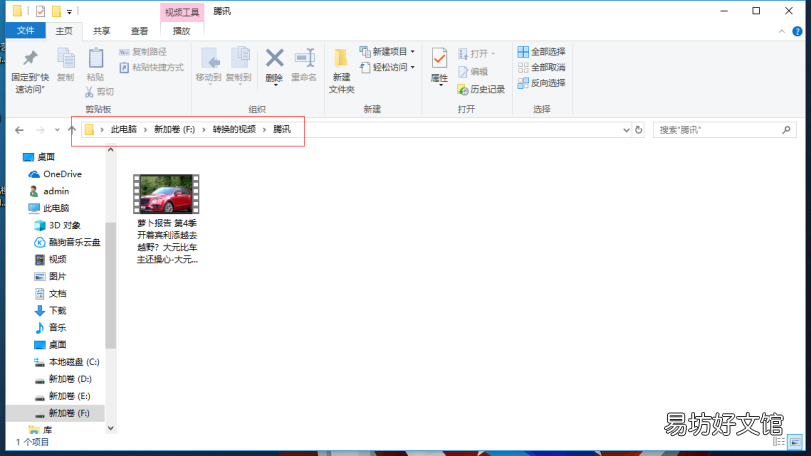Click Select all in ribbon
Viewport: 811px width, 456px height.
(542, 52)
